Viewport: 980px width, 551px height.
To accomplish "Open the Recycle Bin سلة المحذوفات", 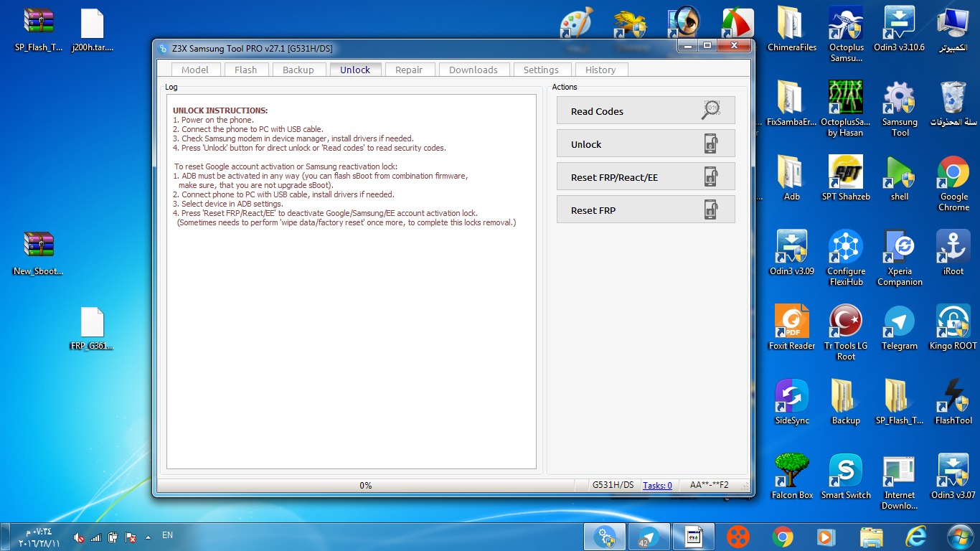I will pos(953,105).
